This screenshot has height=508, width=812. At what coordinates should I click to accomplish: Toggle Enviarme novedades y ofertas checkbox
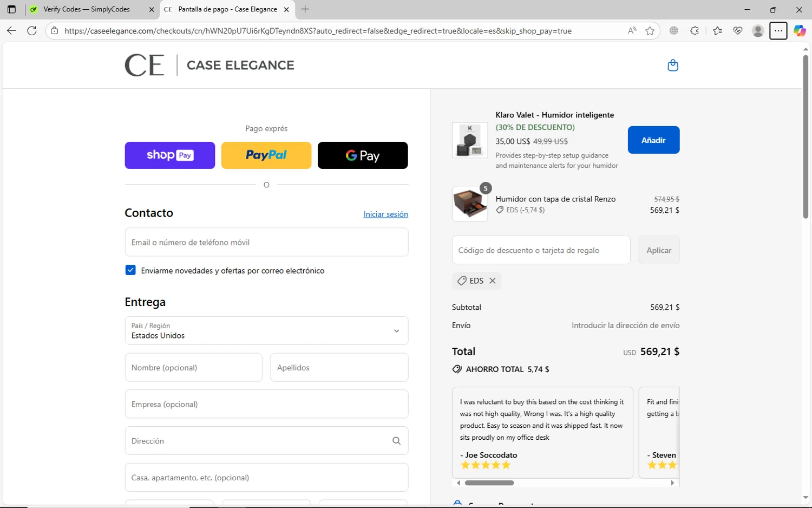coord(130,270)
